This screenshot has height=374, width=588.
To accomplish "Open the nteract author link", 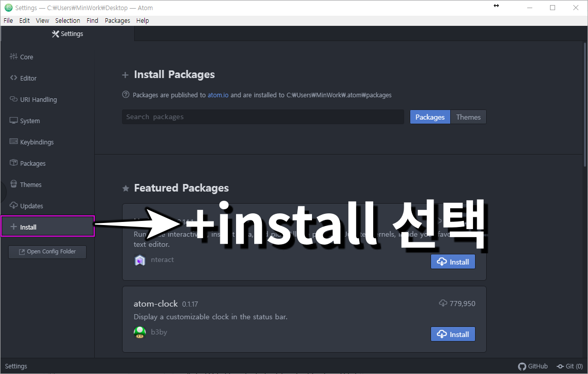I will [162, 259].
